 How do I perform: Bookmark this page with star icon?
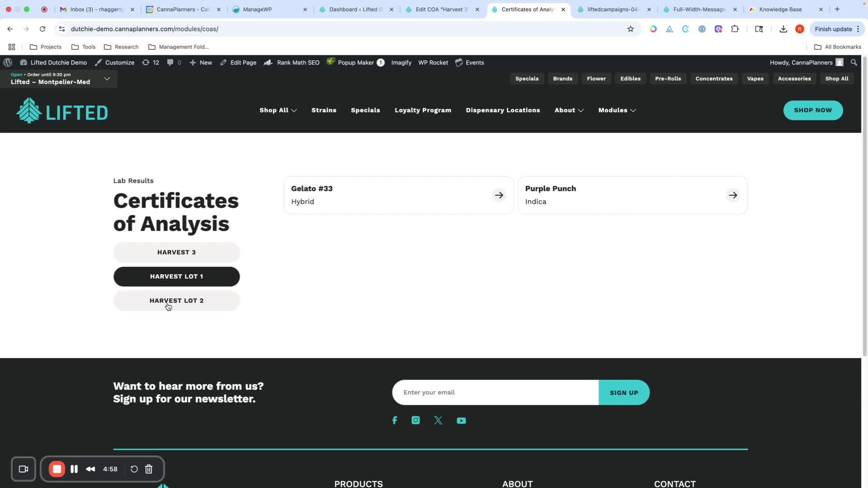(631, 29)
